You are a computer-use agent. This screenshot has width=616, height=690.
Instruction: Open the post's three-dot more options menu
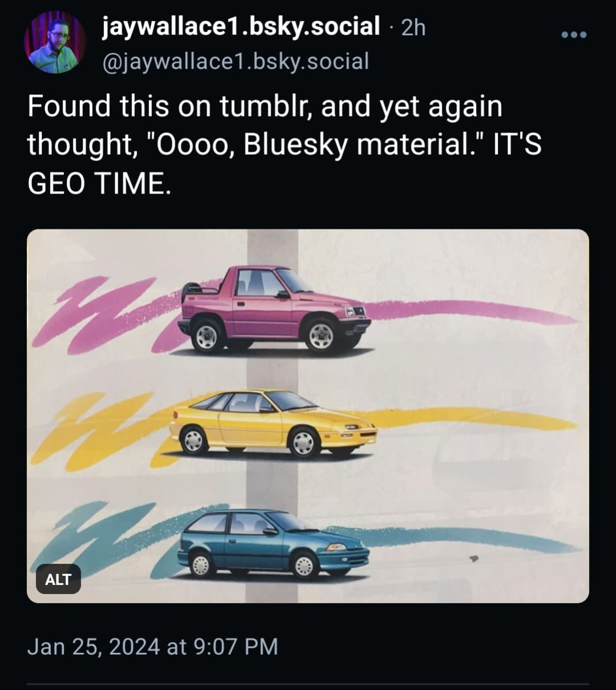pyautogui.click(x=574, y=35)
